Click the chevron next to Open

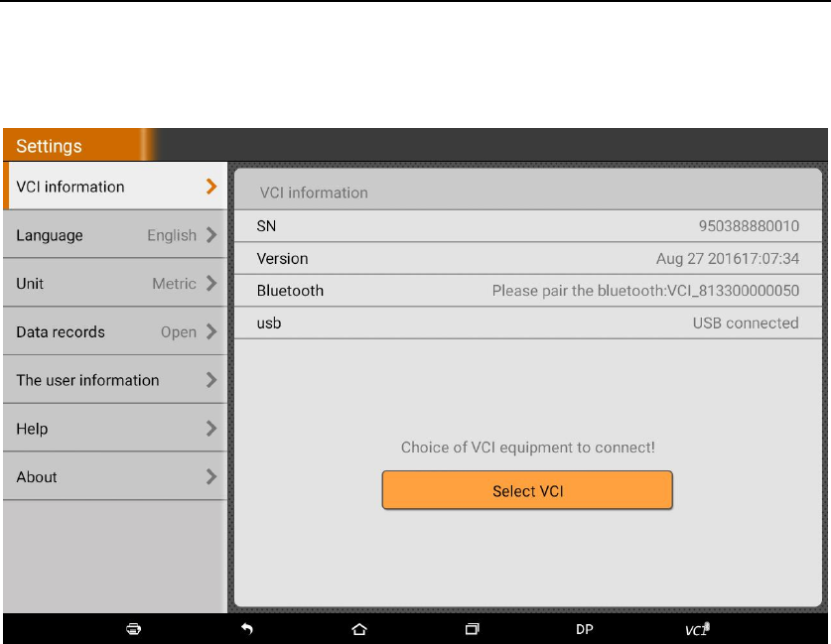[211, 331]
